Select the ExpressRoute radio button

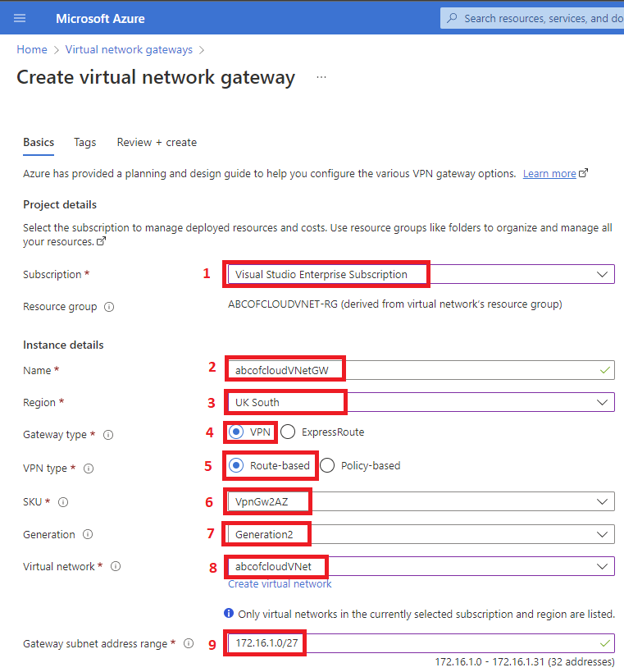[x=288, y=432]
